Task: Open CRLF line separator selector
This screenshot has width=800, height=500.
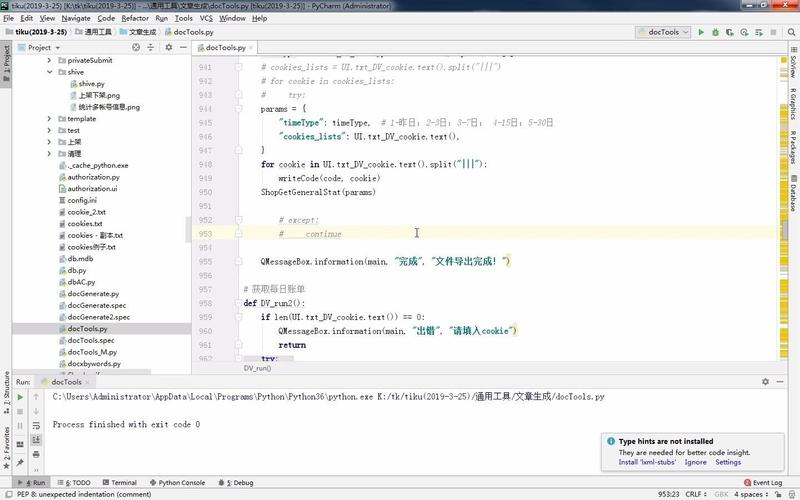Action: click(695, 494)
